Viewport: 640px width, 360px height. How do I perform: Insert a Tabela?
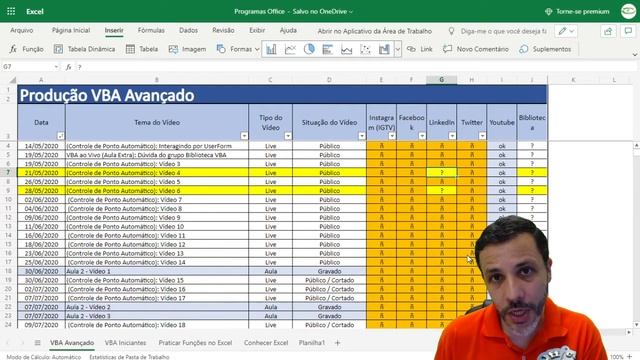click(142, 49)
